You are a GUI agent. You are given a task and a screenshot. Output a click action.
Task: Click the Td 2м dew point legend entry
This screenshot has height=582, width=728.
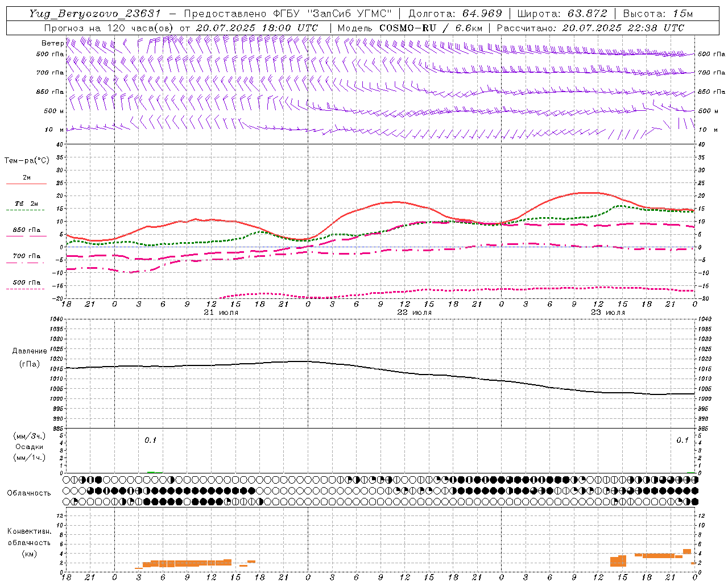[26, 205]
